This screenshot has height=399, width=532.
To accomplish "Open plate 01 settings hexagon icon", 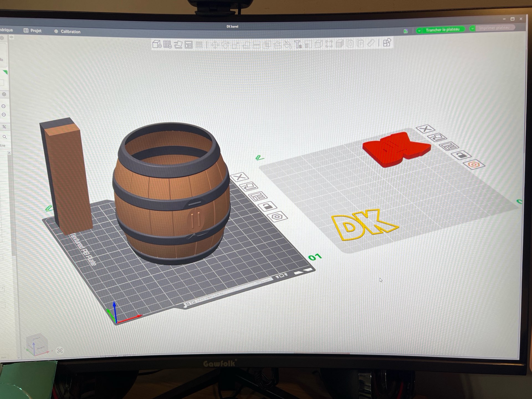I will pos(277,216).
